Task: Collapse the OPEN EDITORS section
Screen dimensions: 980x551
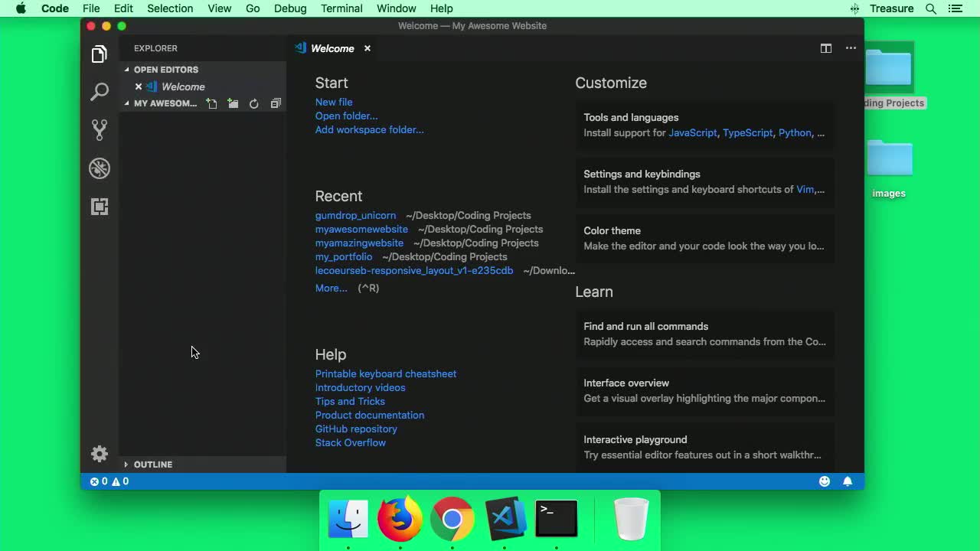Action: (127, 70)
